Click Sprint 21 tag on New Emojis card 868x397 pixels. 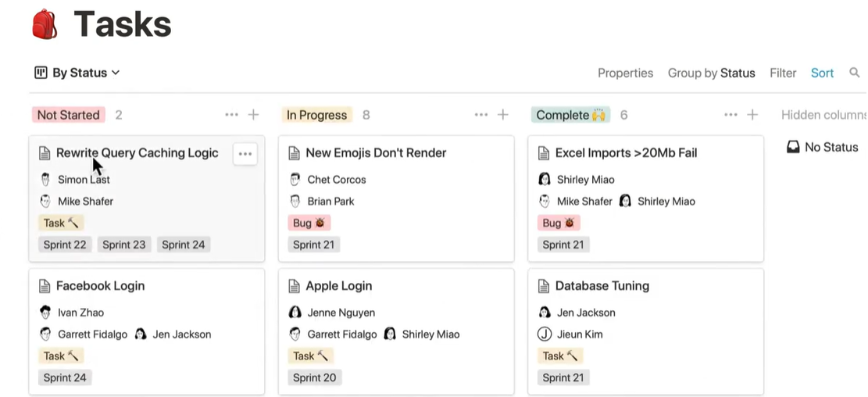point(314,245)
